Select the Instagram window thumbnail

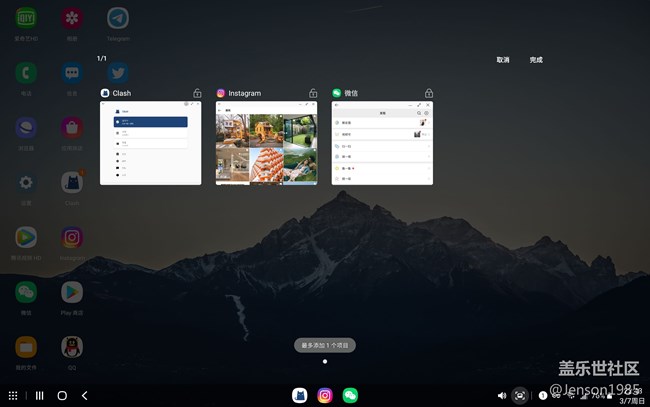tap(267, 142)
